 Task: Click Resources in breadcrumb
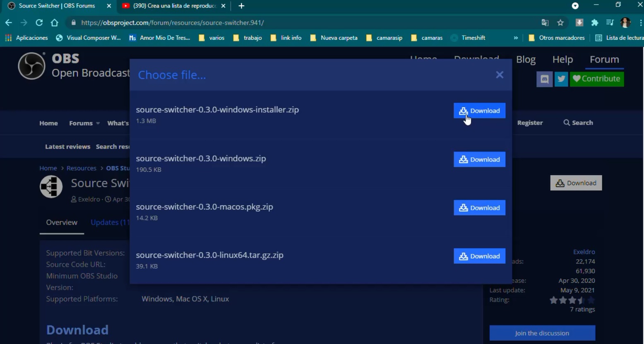coord(81,168)
